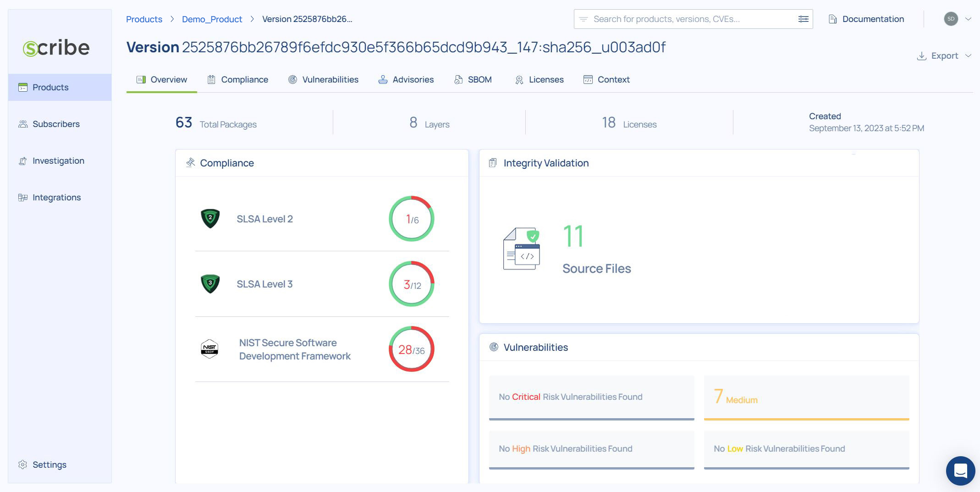Click the Vulnerabilities card target icon

[x=494, y=347]
